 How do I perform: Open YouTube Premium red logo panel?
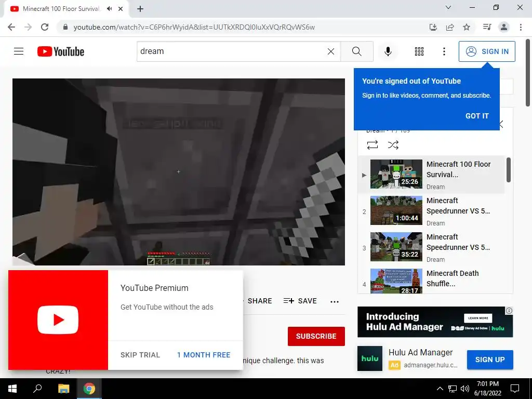coord(58,320)
